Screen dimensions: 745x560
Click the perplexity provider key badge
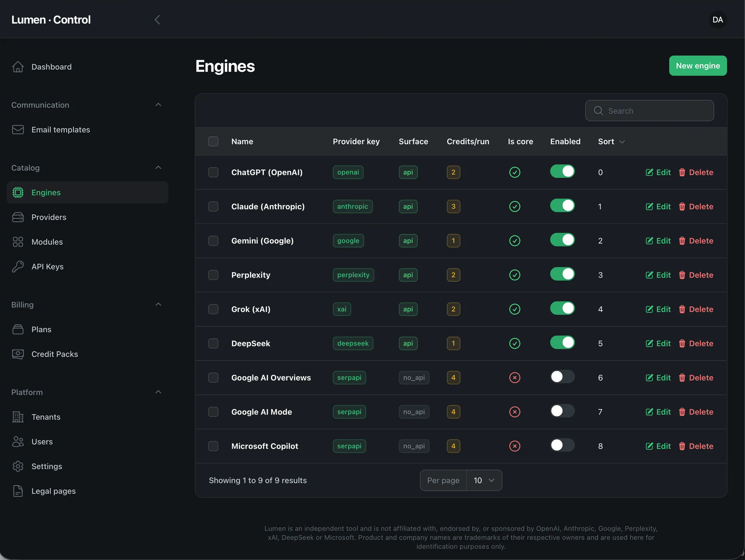pos(353,275)
